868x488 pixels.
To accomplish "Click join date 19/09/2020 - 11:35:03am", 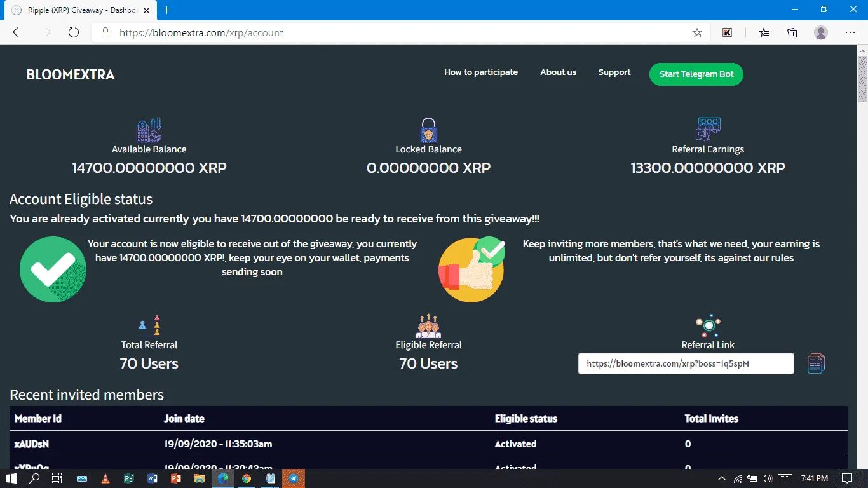I will click(x=218, y=444).
